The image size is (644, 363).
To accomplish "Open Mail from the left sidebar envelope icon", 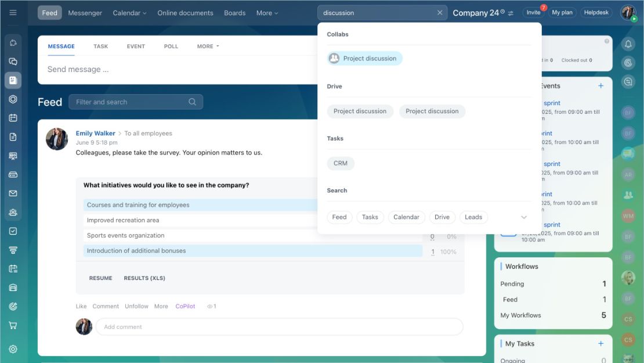I will pyautogui.click(x=13, y=193).
